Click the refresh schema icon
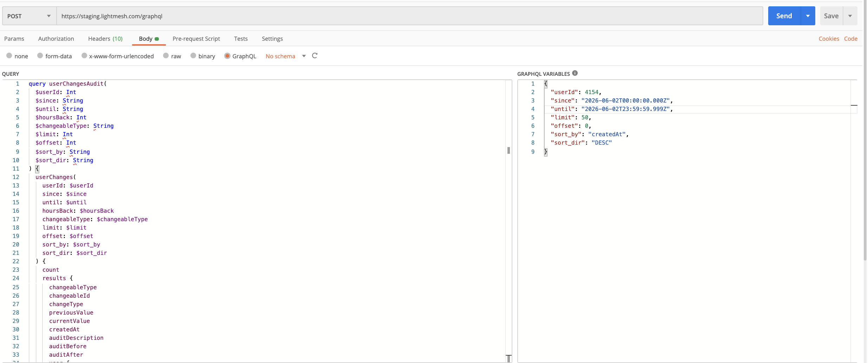 [x=315, y=56]
